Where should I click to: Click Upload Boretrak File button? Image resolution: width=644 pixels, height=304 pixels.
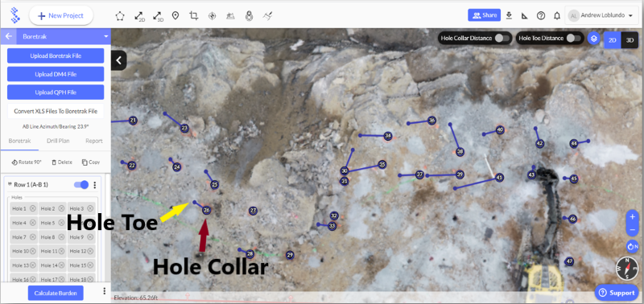(56, 55)
